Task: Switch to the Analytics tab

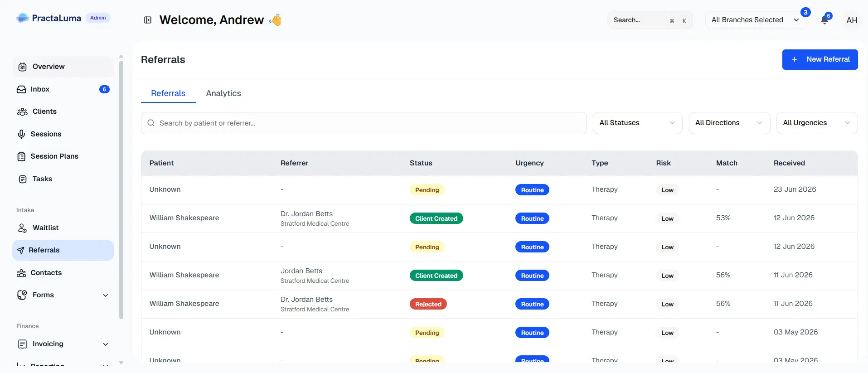Action: 223,93
